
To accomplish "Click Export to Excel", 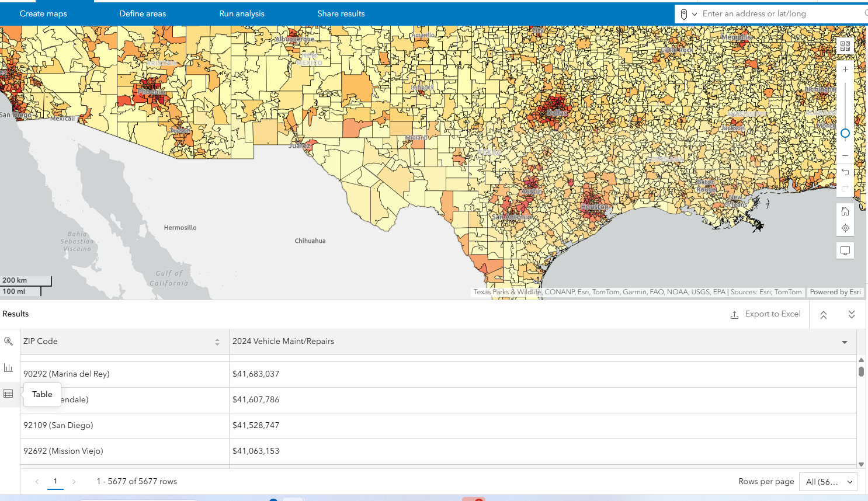I will 765,314.
